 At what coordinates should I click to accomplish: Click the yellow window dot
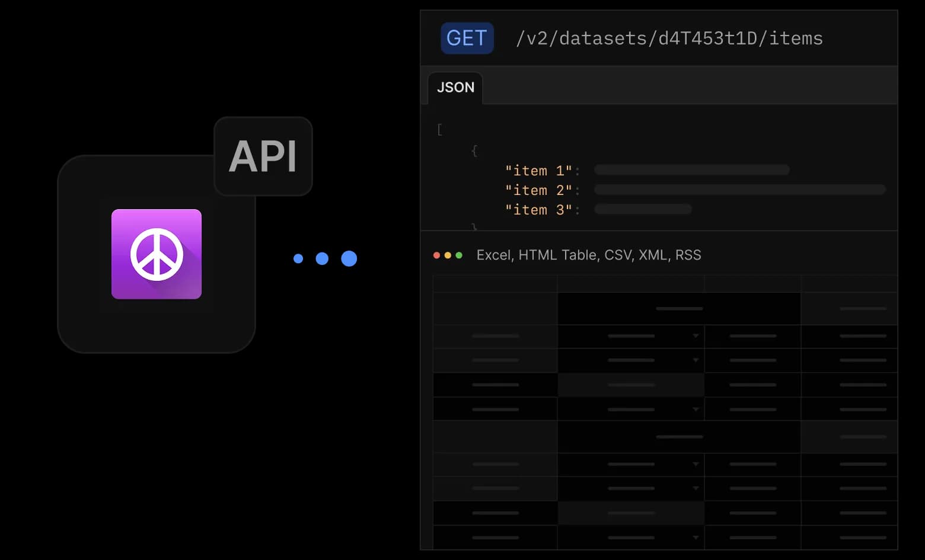click(x=448, y=255)
